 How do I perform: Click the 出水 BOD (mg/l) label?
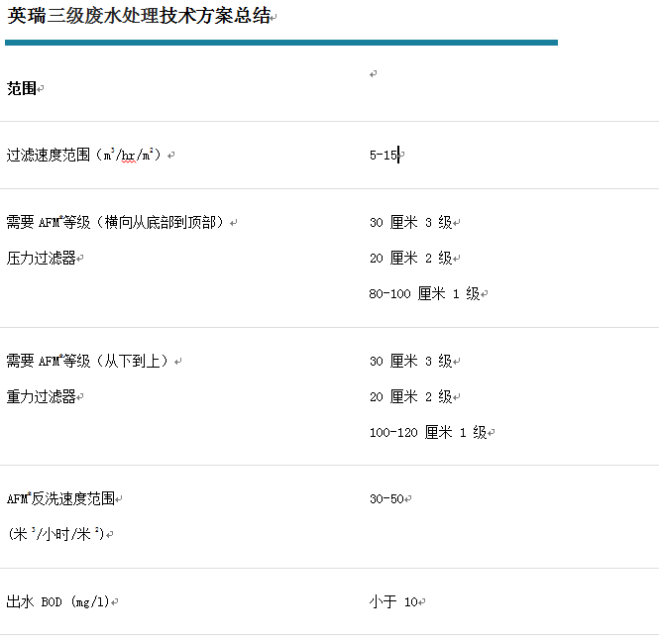coord(57,601)
